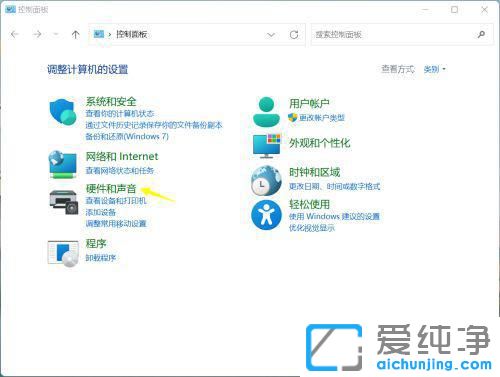Go up one folder level
This screenshot has width=500, height=377.
point(76,34)
